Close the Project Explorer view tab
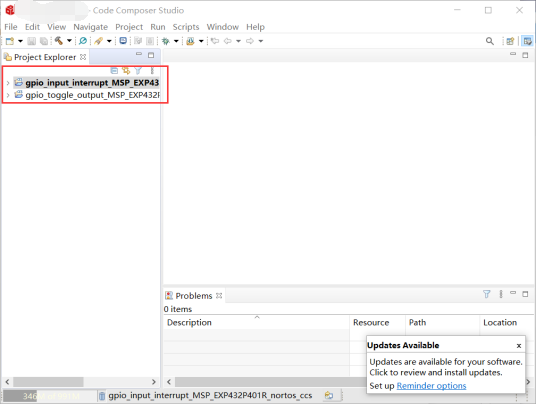This screenshot has height=404, width=536. coord(83,57)
